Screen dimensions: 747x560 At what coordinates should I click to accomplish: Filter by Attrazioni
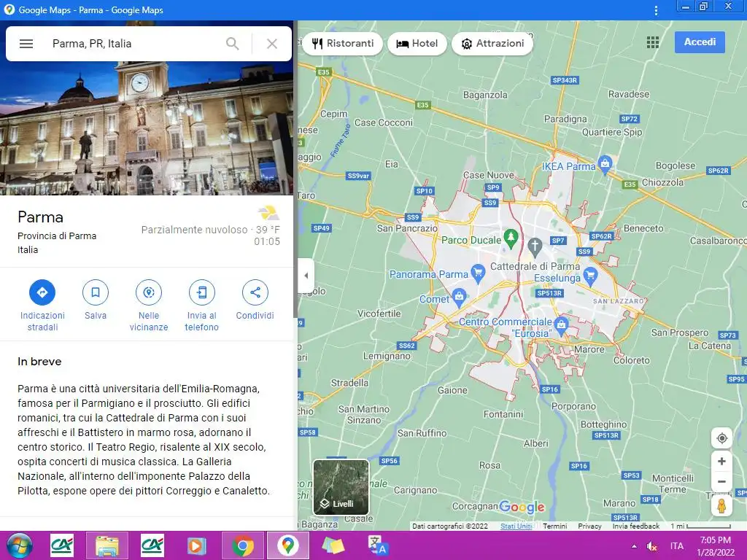(x=492, y=43)
